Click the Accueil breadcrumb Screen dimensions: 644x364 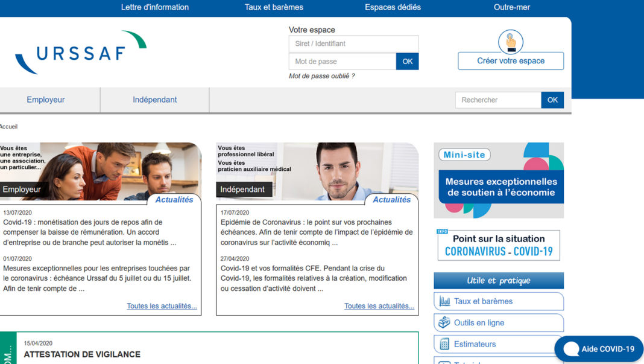(x=8, y=127)
